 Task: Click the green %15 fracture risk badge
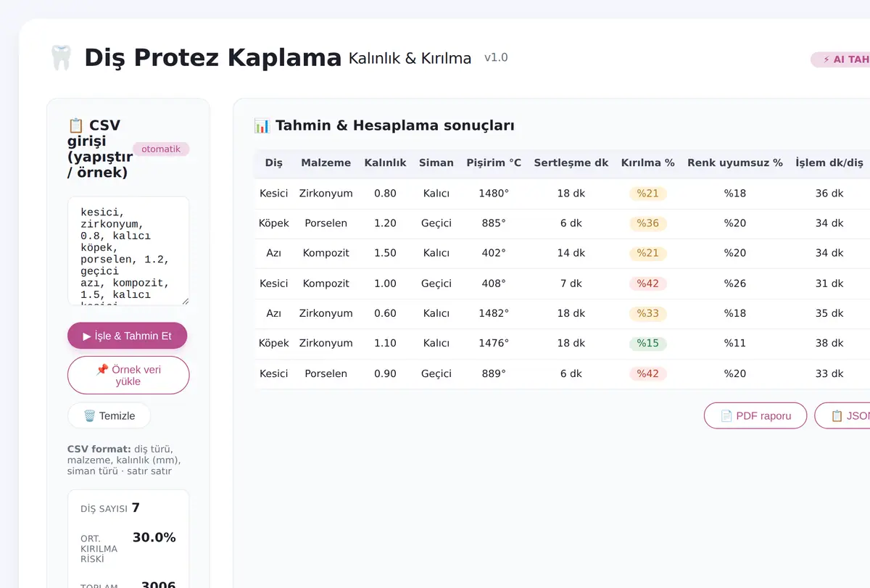pos(648,343)
